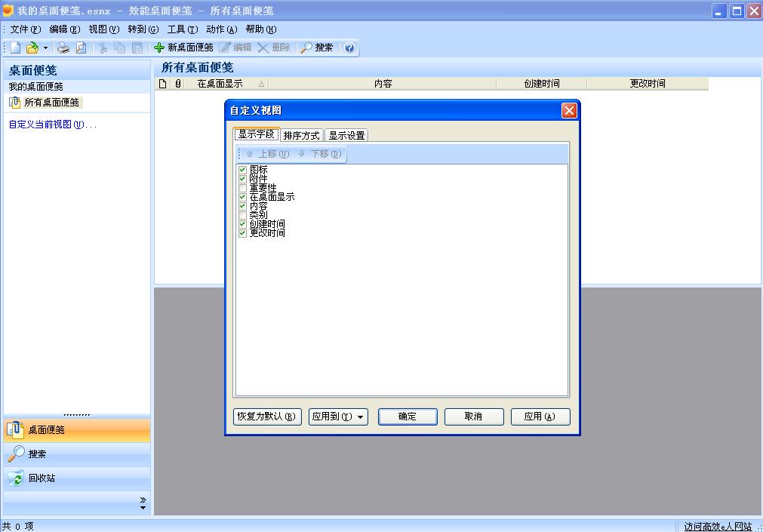763x532 pixels.
Task: Click the 恢复为默认 button
Action: (x=267, y=417)
